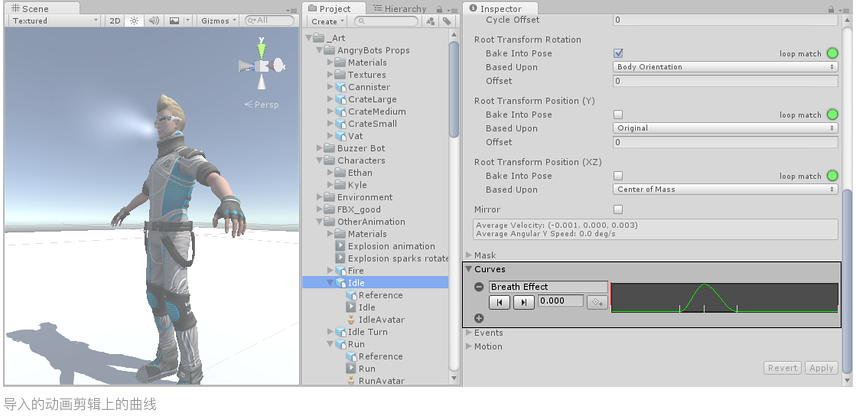Add new curve plus icon

point(479,318)
